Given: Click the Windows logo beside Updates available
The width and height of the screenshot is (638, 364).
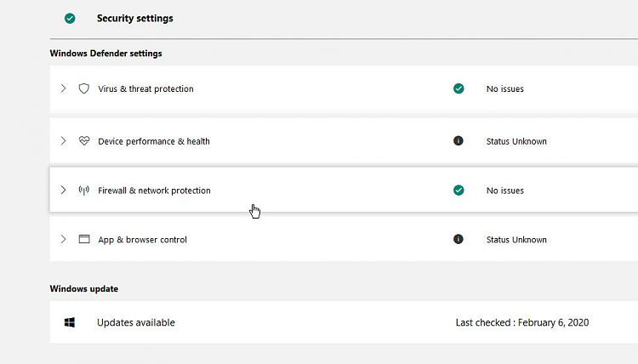Looking at the screenshot, I should pyautogui.click(x=70, y=322).
